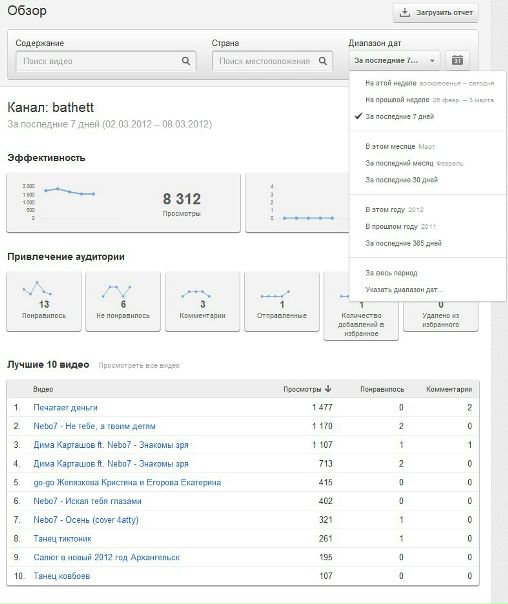508x604 pixels.
Task: Choose 'За последние 365 дней' option
Action: [x=403, y=243]
